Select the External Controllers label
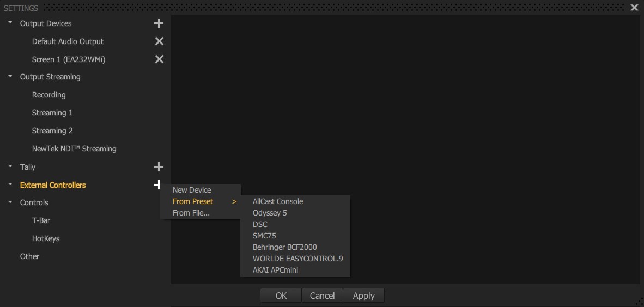 tap(53, 185)
